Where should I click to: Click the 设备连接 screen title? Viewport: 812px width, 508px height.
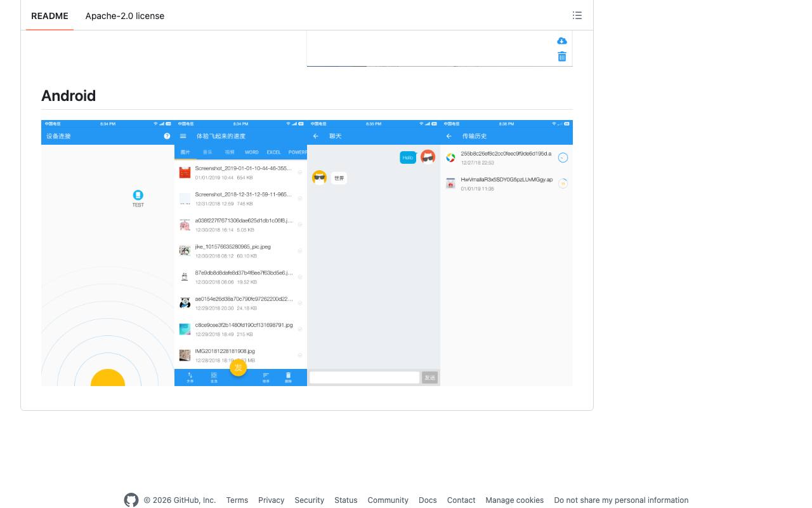point(58,136)
